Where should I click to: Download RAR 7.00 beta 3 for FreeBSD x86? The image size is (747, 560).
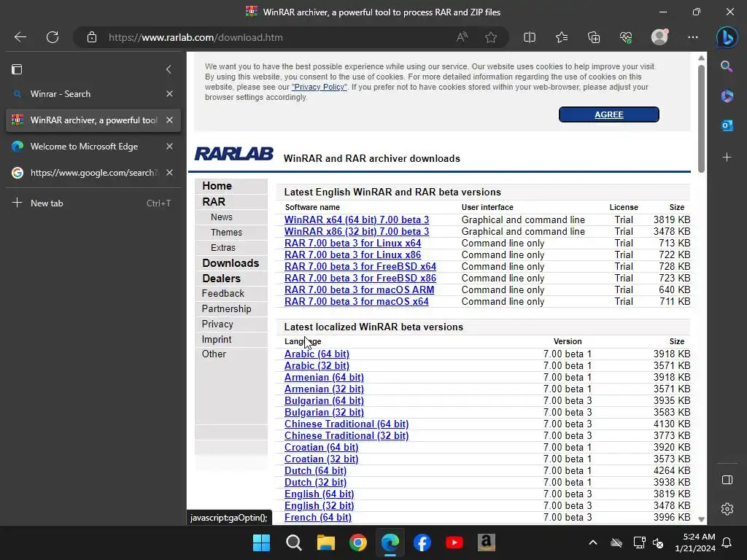point(360,278)
